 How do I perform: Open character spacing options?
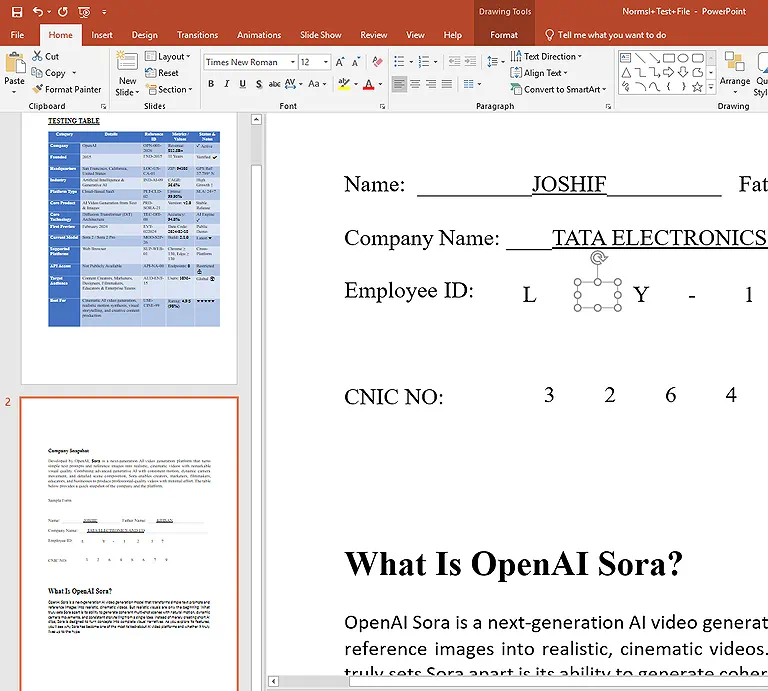point(293,84)
